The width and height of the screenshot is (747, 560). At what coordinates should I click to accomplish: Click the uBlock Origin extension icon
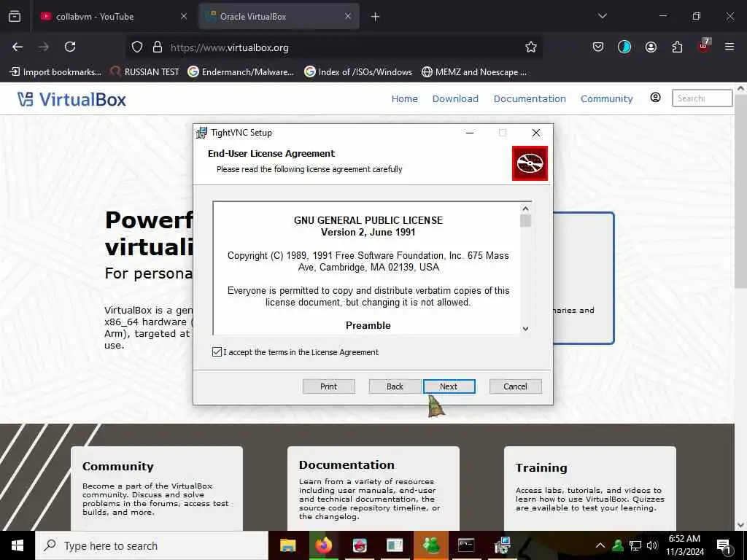click(x=704, y=46)
